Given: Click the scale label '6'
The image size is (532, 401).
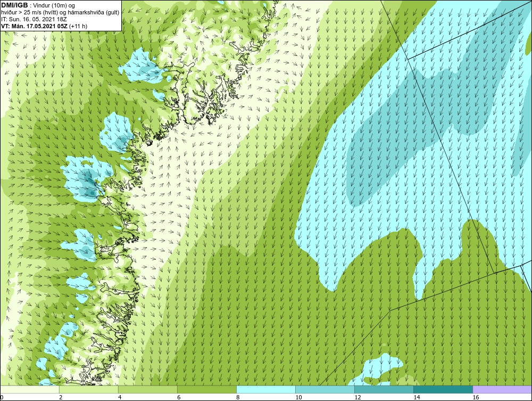Looking at the screenshot, I should (179, 397).
